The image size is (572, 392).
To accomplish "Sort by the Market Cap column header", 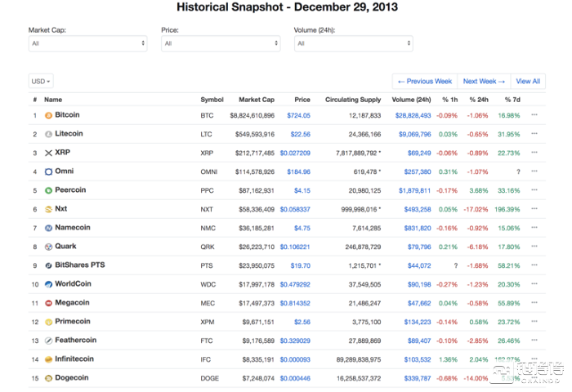I will [x=257, y=100].
